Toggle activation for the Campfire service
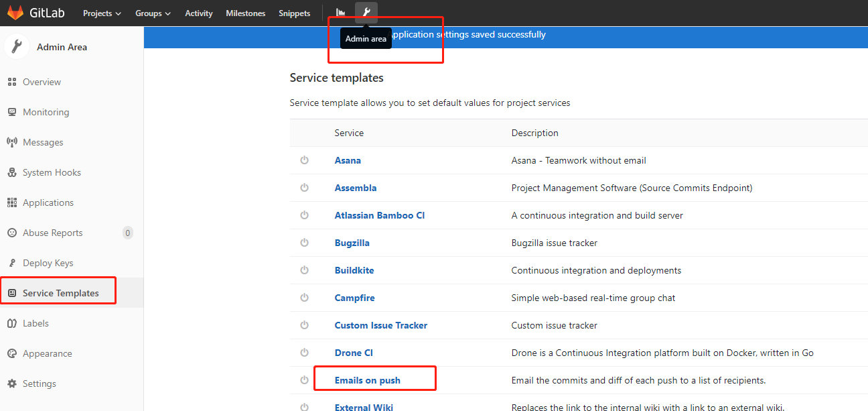The image size is (868, 411). click(x=304, y=298)
